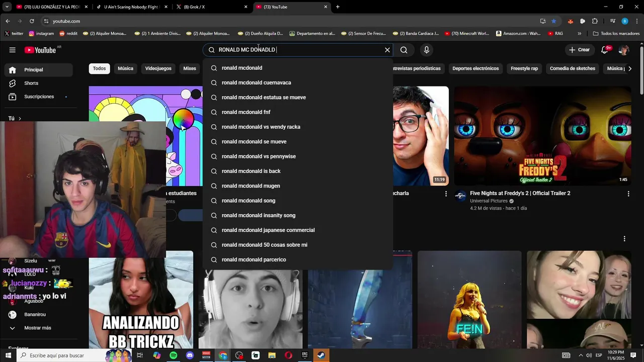
Task: Open the account avatar menu
Action: (x=624, y=50)
